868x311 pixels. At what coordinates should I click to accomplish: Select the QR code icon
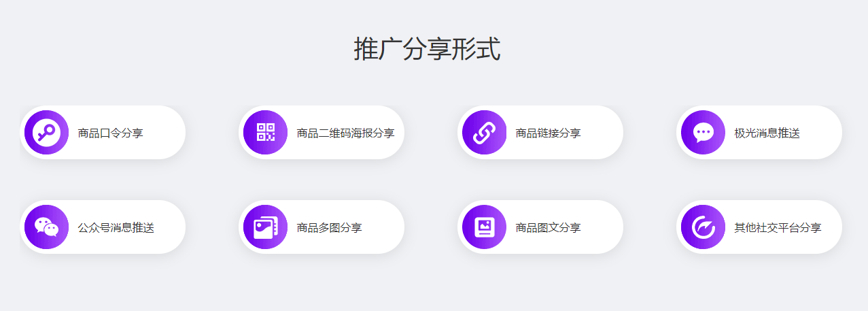click(265, 132)
